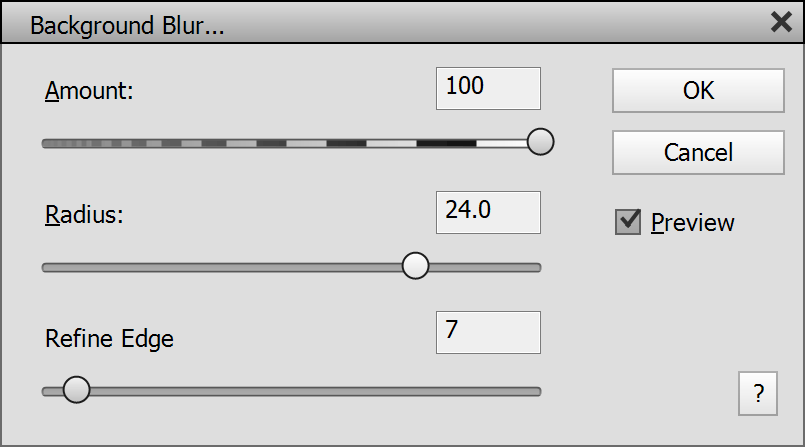Click Radius slider track left of handle
The width and height of the screenshot is (805, 447).
220,267
